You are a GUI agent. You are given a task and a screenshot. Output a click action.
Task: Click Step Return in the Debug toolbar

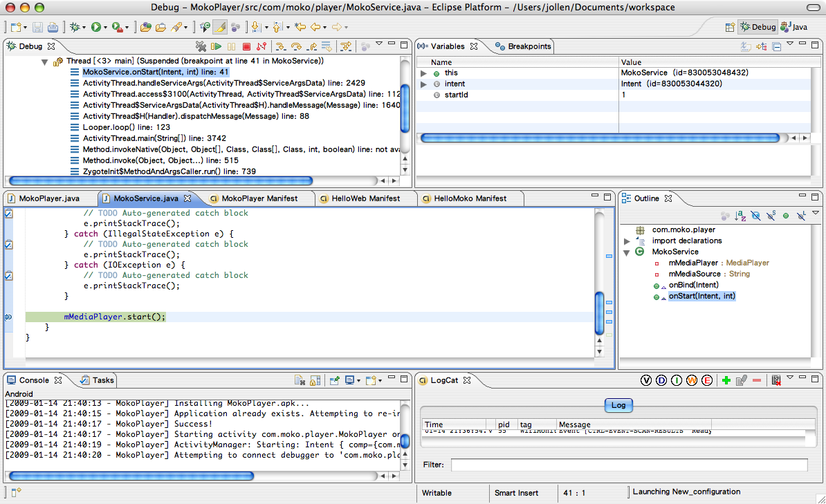312,46
